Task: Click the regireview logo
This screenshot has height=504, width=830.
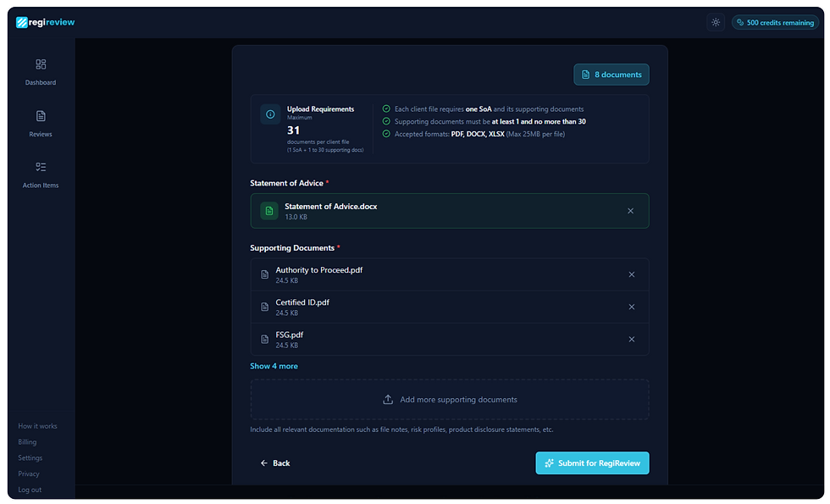Action: [46, 22]
